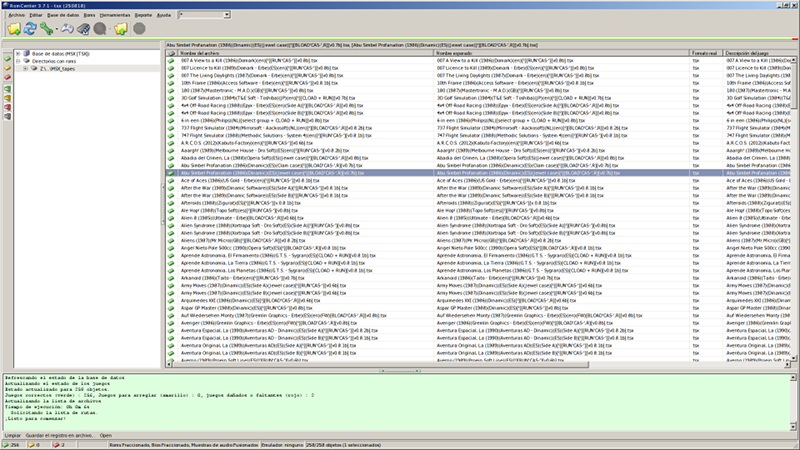Expand the Z:\...\MSX_tapes folder node

coord(25,68)
